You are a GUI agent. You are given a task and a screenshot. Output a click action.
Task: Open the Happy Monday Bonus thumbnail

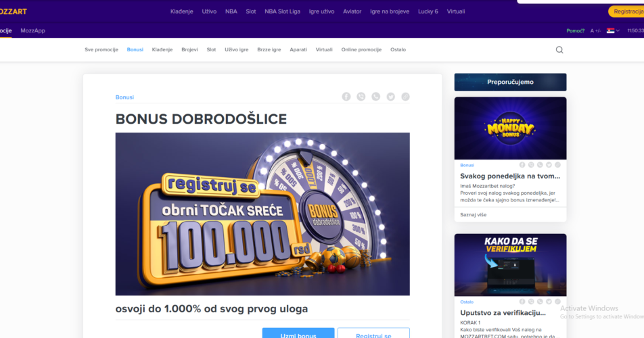click(x=510, y=128)
